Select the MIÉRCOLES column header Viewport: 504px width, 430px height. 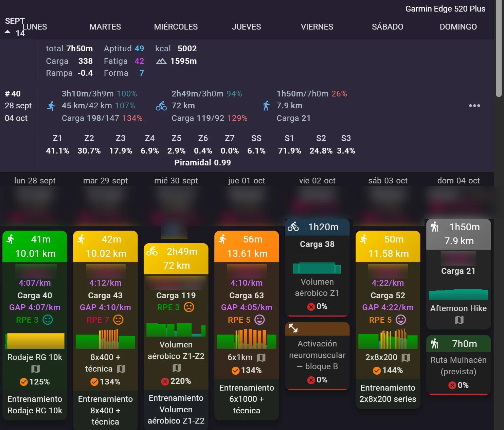coord(176,27)
